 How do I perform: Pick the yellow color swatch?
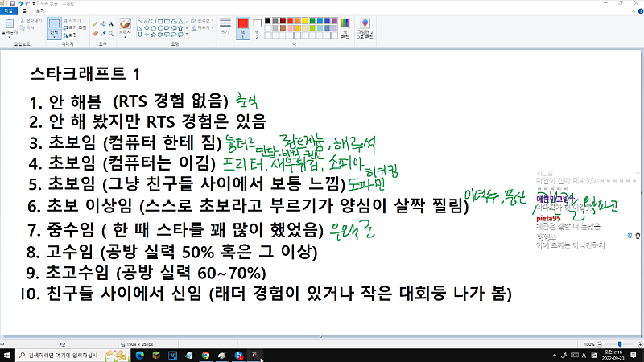(305, 21)
